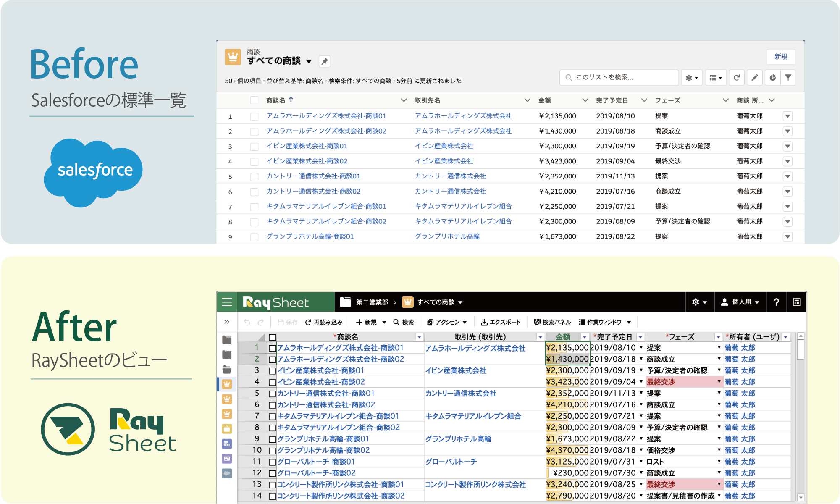
Task: Open phase dropdown for RaySheet row 4 最終交渉
Action: 719,381
